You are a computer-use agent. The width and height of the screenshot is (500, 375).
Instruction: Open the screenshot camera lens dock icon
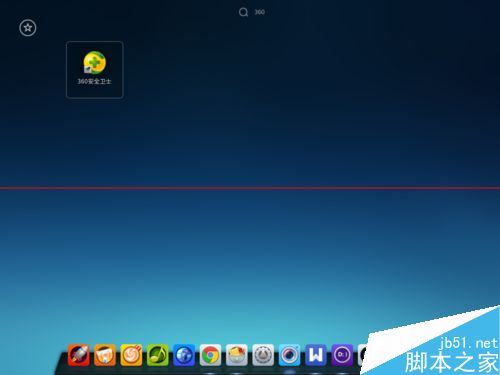point(289,355)
